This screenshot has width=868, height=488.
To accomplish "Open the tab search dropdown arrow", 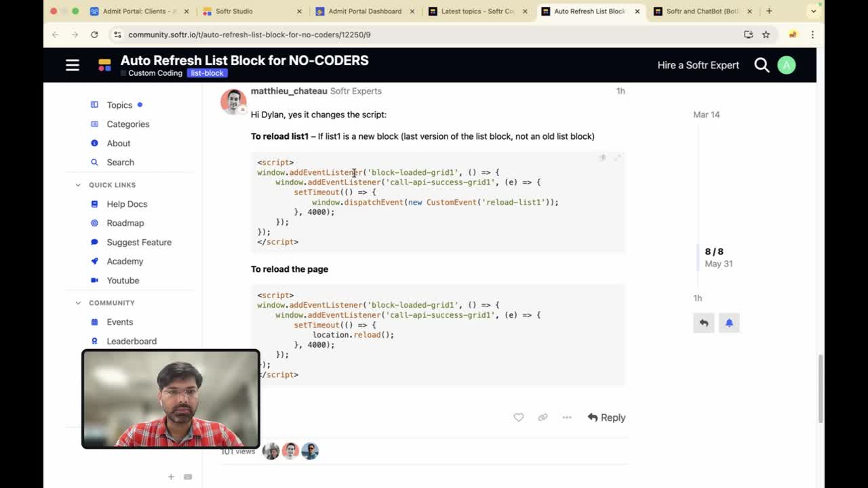I will tap(814, 12).
